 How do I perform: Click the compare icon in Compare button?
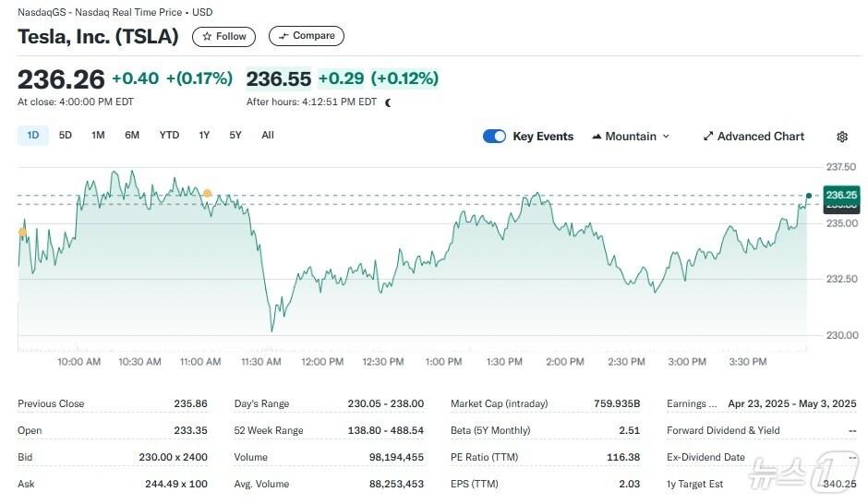click(x=283, y=37)
